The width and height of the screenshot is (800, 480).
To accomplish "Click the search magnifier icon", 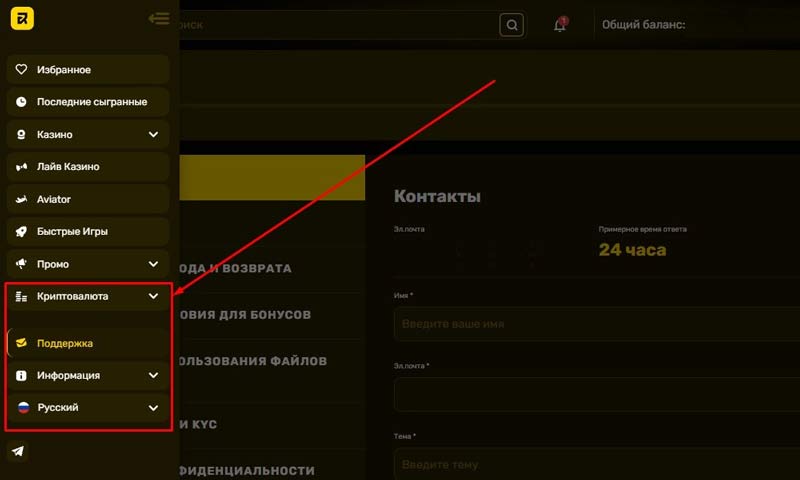I will [x=511, y=25].
